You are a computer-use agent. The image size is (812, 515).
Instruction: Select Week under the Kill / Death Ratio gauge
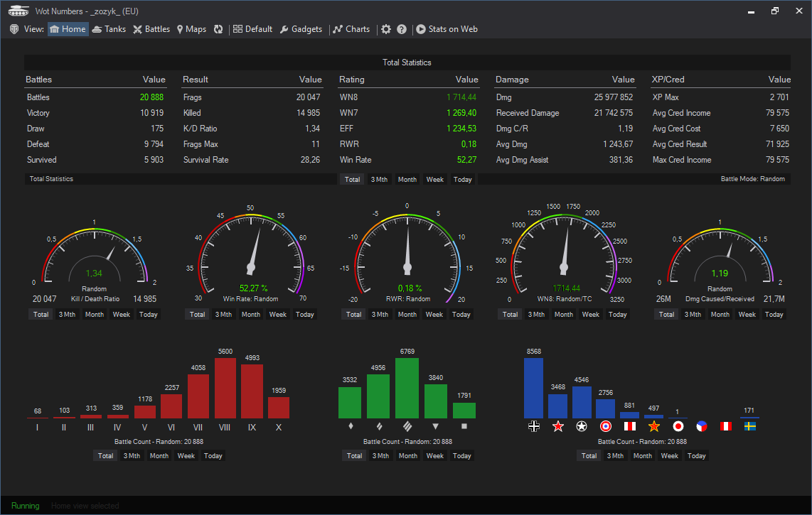point(121,314)
